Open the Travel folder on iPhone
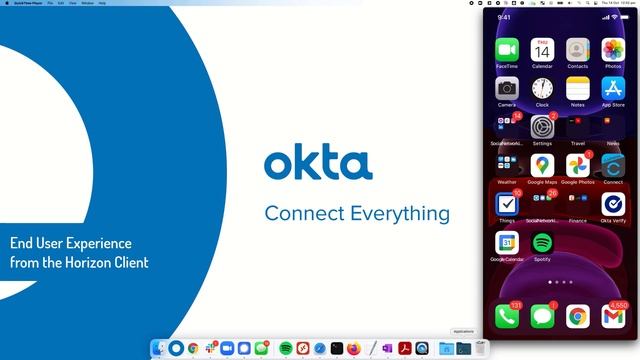This screenshot has width=640, height=360. pyautogui.click(x=578, y=127)
